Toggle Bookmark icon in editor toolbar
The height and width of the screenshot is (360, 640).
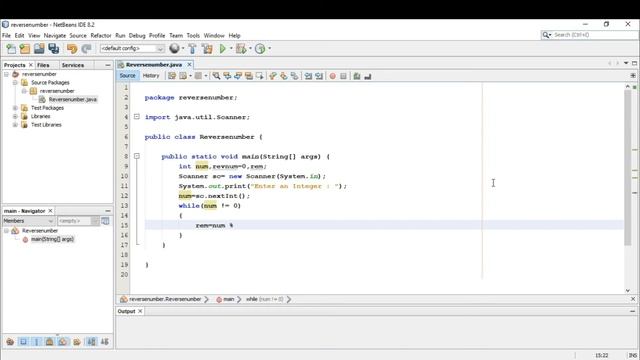294,76
